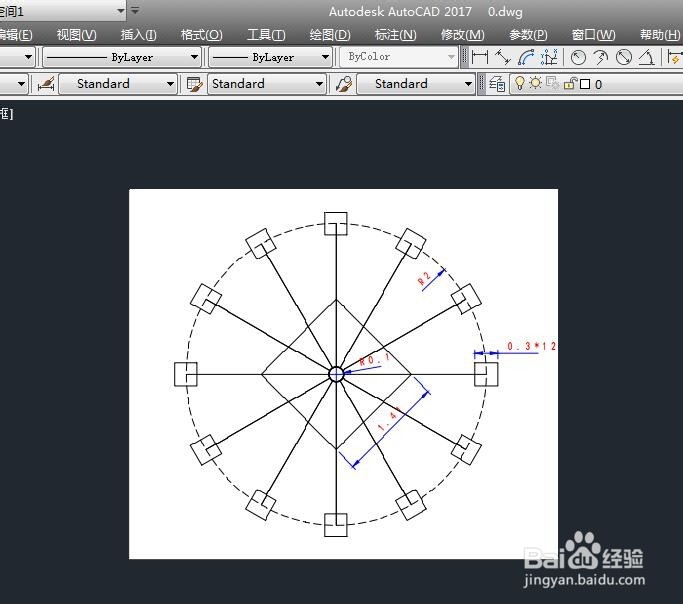Select the Aligned dimension tool
The image size is (683, 604).
pyautogui.click(x=503, y=57)
